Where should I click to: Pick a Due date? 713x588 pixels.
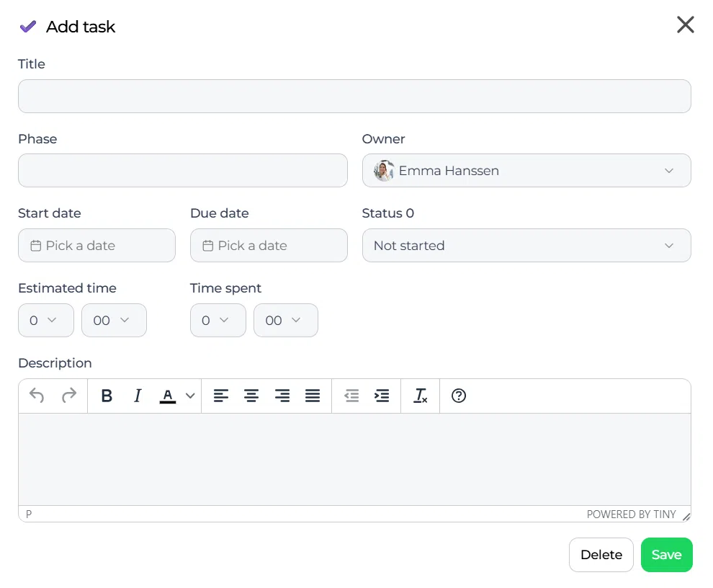click(269, 246)
